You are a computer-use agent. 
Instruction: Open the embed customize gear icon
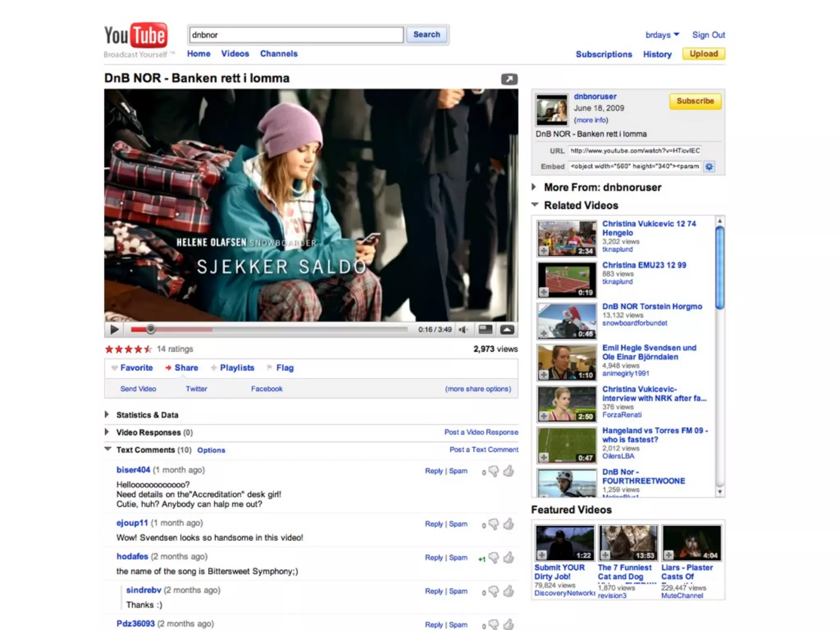tap(709, 167)
